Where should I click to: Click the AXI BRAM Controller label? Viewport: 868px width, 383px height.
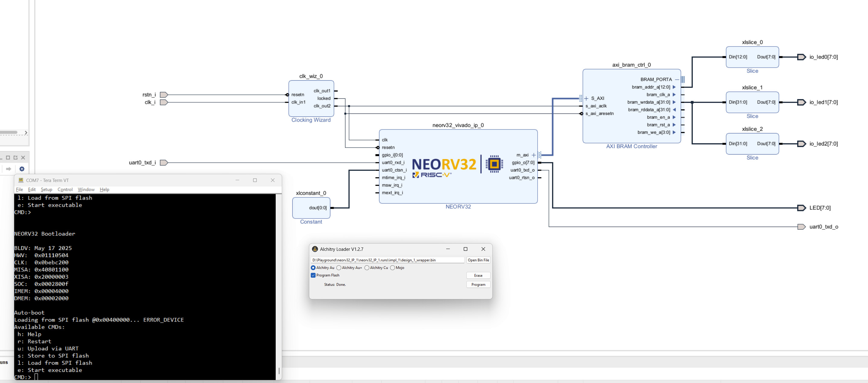tap(631, 146)
